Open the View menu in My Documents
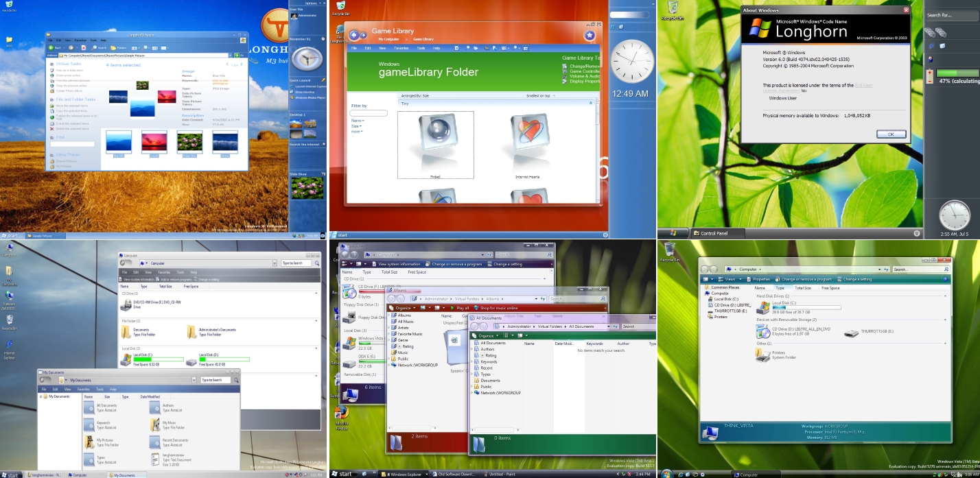Image resolution: width=980 pixels, height=478 pixels. (x=68, y=389)
